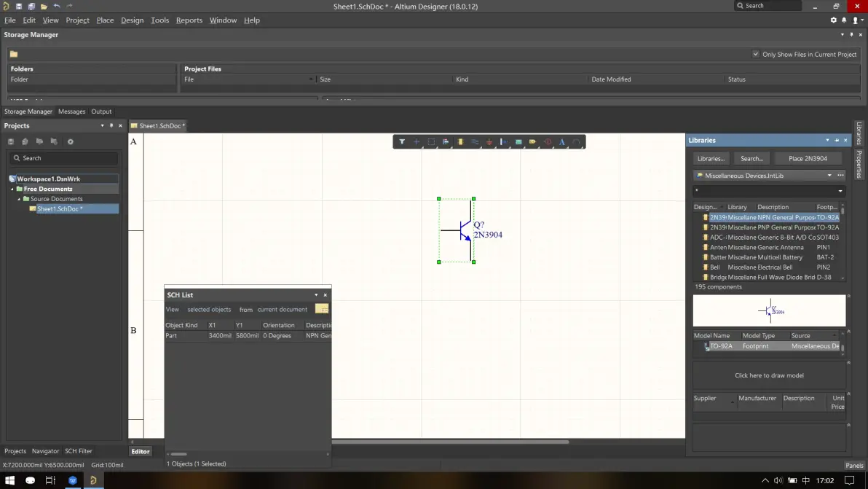Image resolution: width=868 pixels, height=489 pixels.
Task: Click the Undo arrow in the title bar
Action: pos(57,6)
